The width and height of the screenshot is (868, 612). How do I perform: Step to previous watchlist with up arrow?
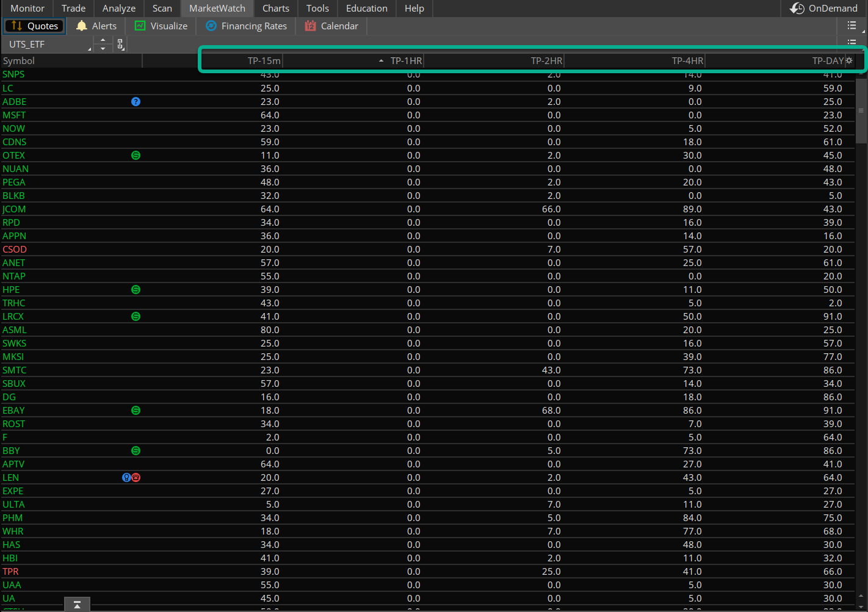(103, 40)
